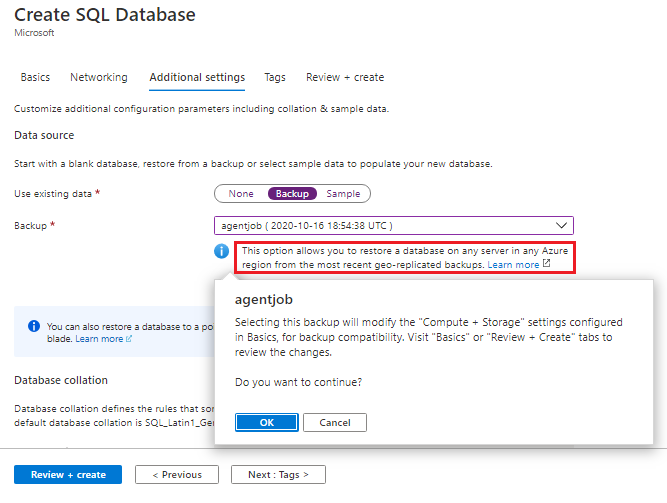Click external link icon after geo-replicated Learn more
This screenshot has height=503, width=667.
pos(546,265)
